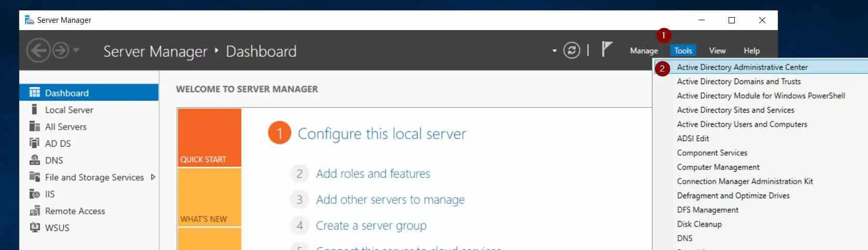
Task: Click the back navigation arrow
Action: click(x=38, y=51)
